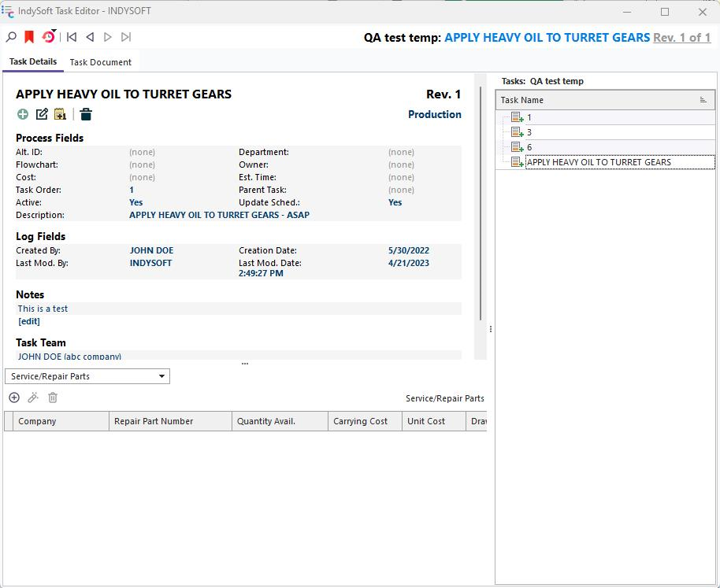Click the task details vertical scrollbar

(481, 205)
